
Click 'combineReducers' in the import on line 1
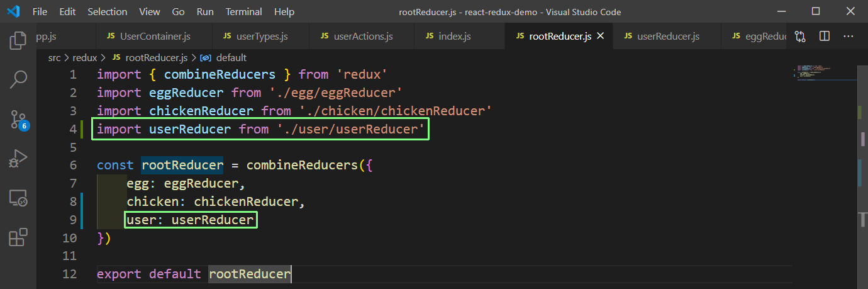(x=220, y=74)
